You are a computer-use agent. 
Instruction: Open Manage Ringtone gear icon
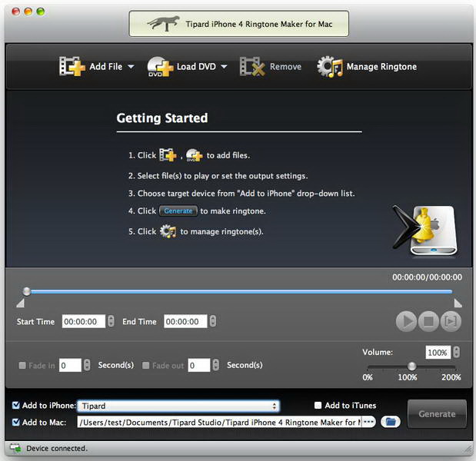click(330, 66)
